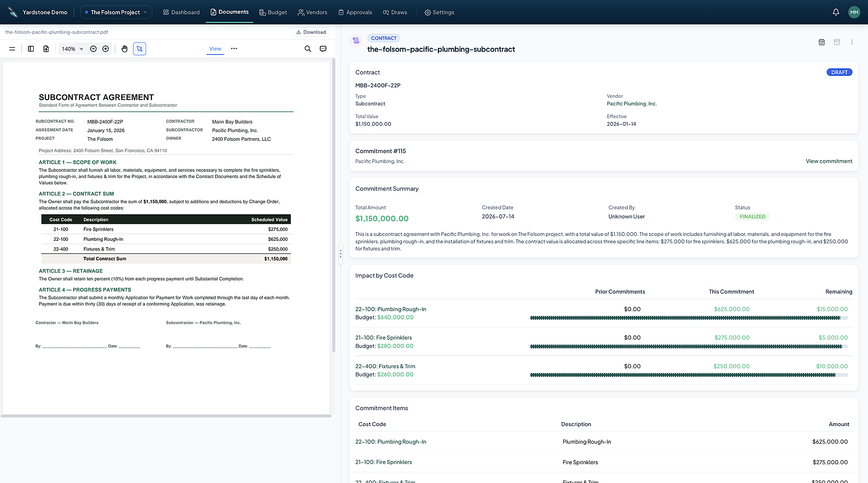Download the subcontract PDF

point(311,32)
